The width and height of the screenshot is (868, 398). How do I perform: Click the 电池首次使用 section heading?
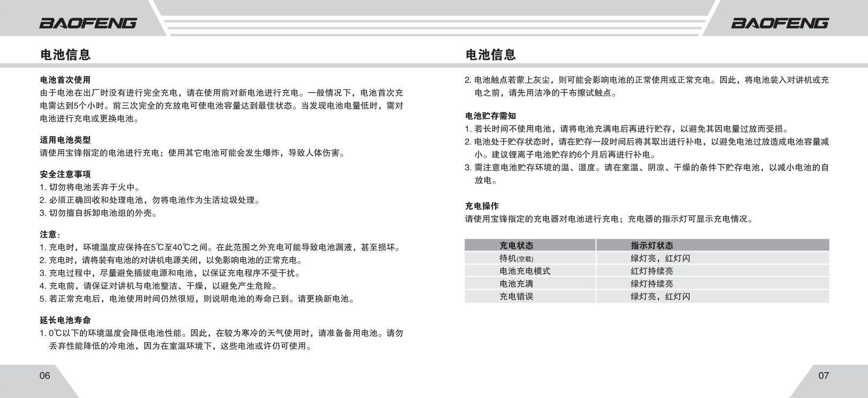pyautogui.click(x=65, y=80)
